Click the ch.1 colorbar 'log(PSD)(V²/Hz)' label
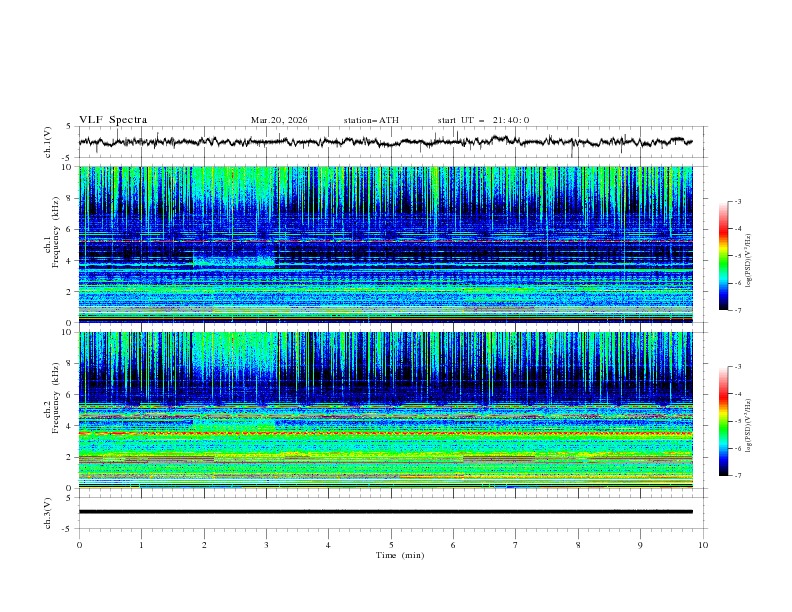Viewport: 792px width, 612px height. tap(749, 261)
